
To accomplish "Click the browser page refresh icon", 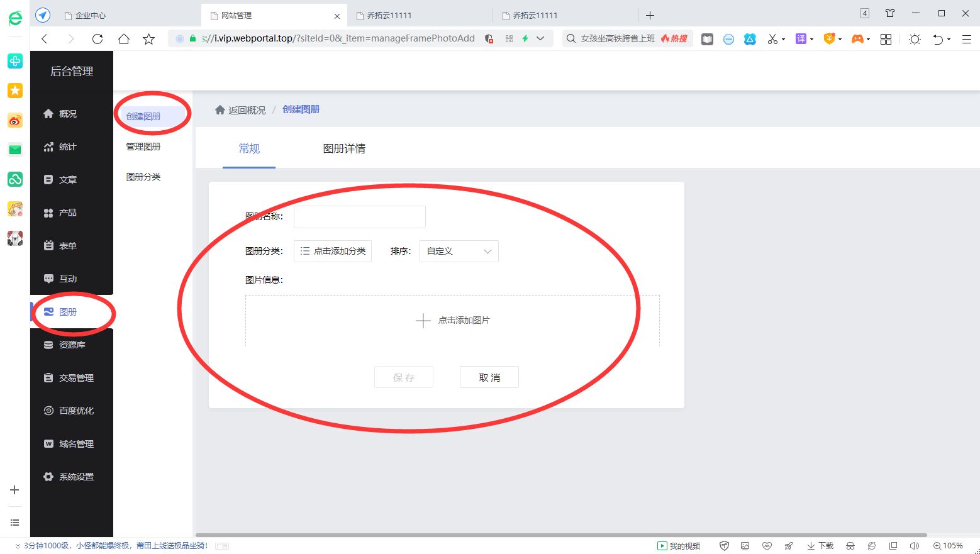I will coord(97,38).
